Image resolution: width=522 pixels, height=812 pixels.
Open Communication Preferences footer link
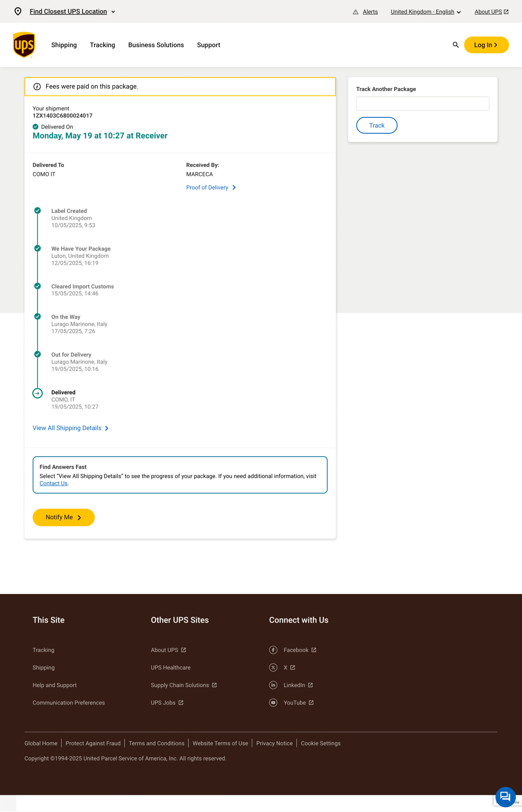point(68,703)
